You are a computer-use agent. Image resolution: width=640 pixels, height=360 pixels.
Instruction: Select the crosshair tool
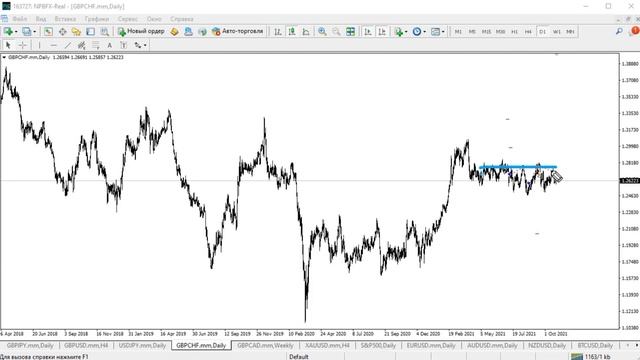coord(22,45)
